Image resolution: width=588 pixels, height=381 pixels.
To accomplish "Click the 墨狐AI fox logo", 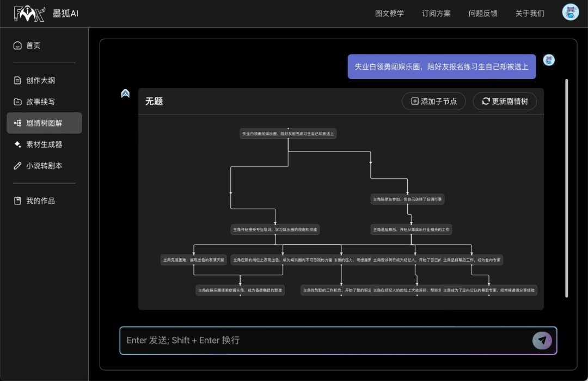I will click(29, 13).
